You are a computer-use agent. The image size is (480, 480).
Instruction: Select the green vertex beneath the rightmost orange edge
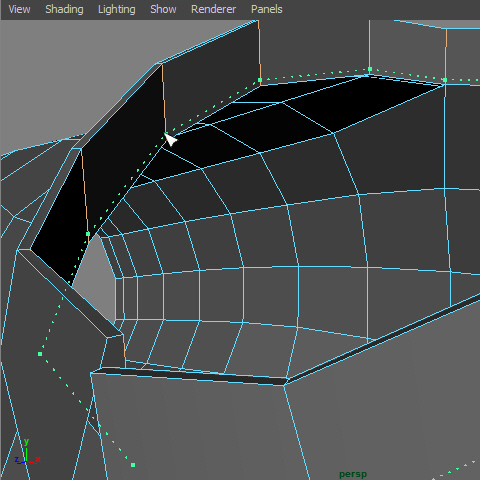point(445,80)
